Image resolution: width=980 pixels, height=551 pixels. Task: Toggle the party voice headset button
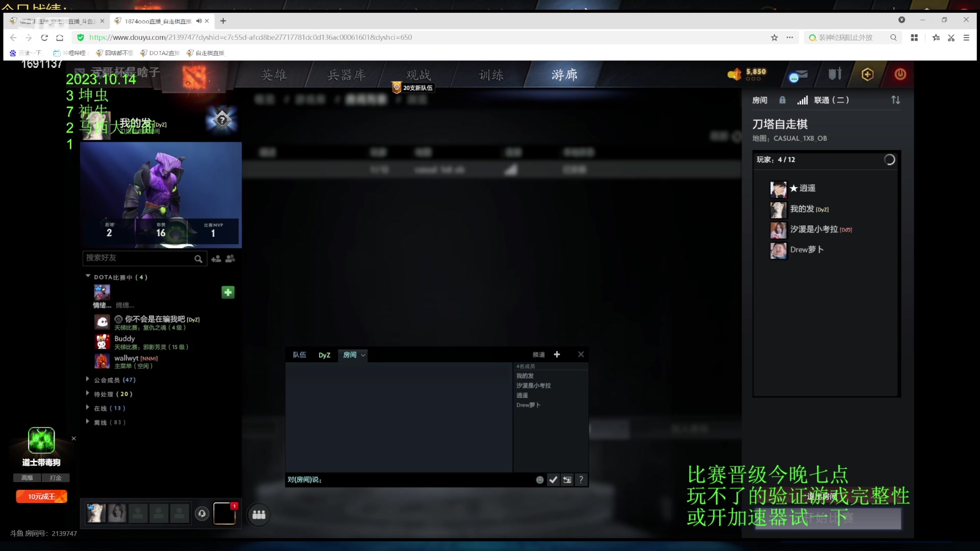click(202, 514)
